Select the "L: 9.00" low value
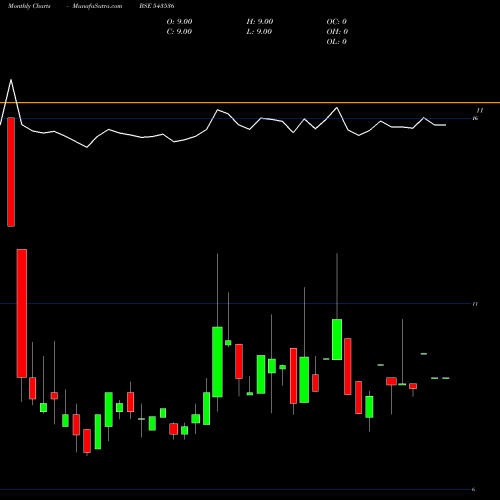This screenshot has height=500, width=500. (259, 32)
